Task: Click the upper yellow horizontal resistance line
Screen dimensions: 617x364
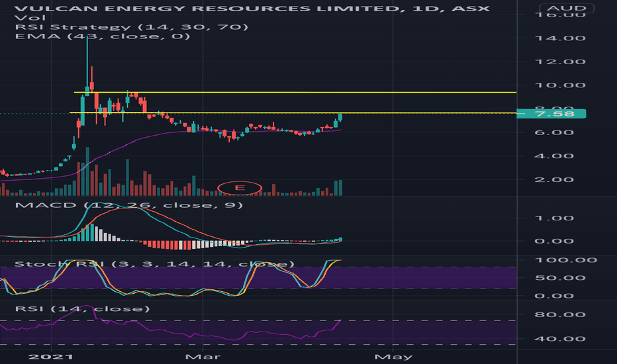Action: pyautogui.click(x=295, y=93)
